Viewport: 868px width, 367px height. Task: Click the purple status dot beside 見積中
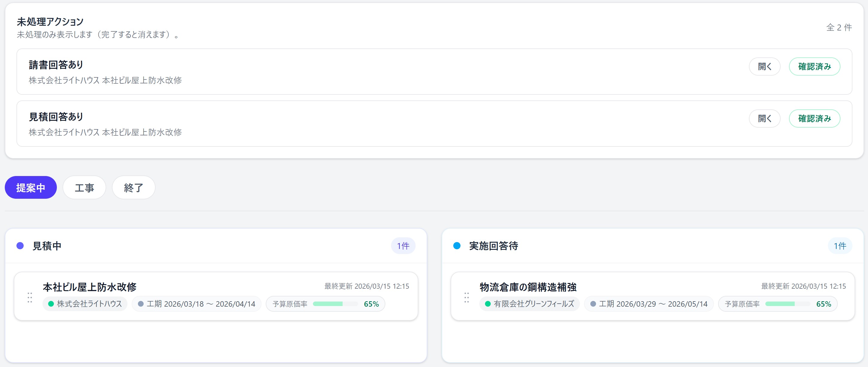point(20,246)
